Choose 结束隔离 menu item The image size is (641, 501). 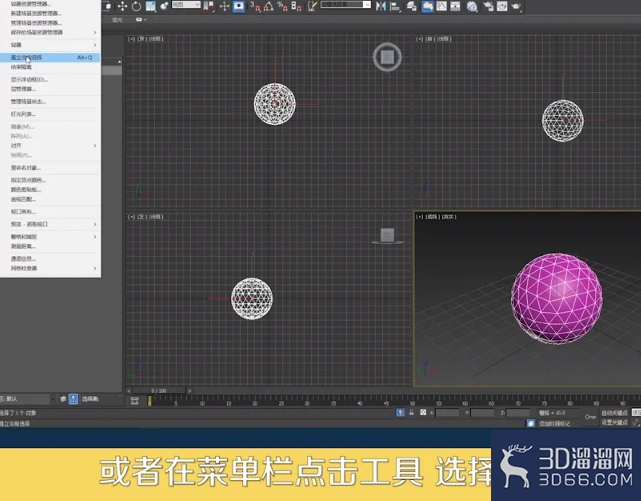coord(51,67)
